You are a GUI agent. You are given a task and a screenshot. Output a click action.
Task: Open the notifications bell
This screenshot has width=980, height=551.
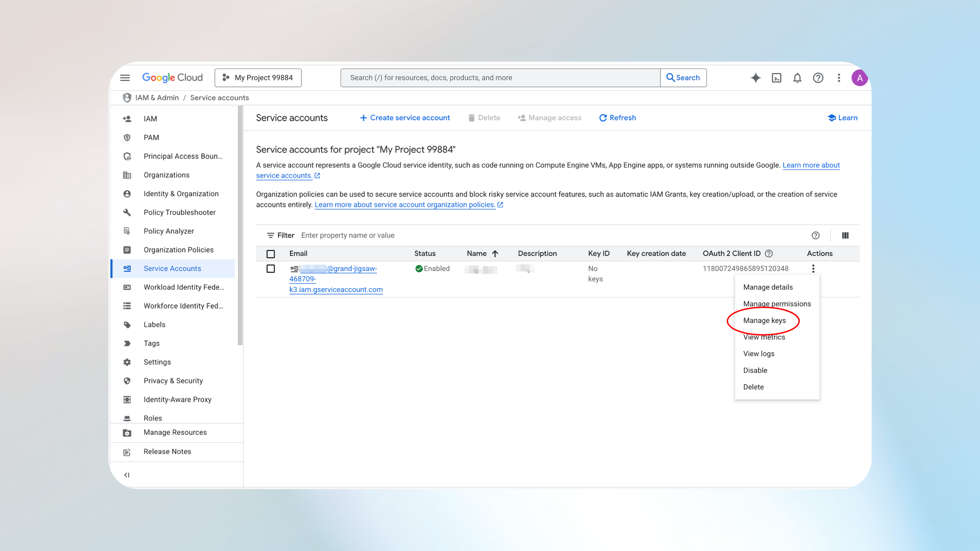tap(797, 77)
